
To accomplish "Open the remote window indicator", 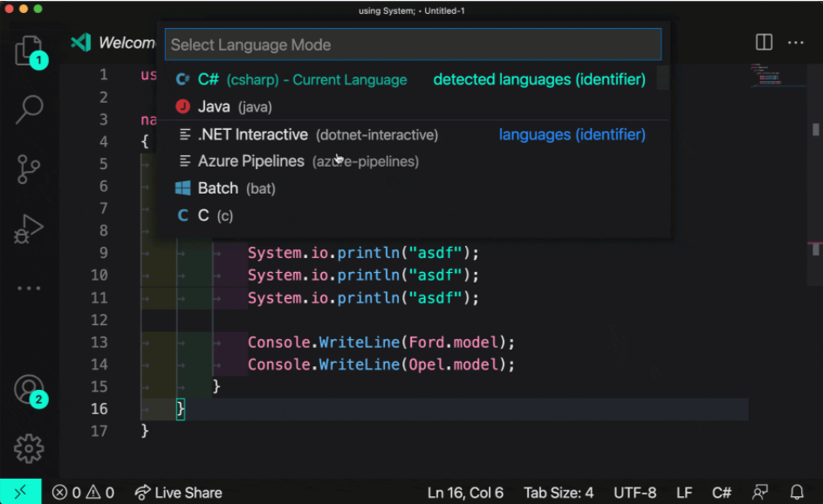I will (x=20, y=492).
